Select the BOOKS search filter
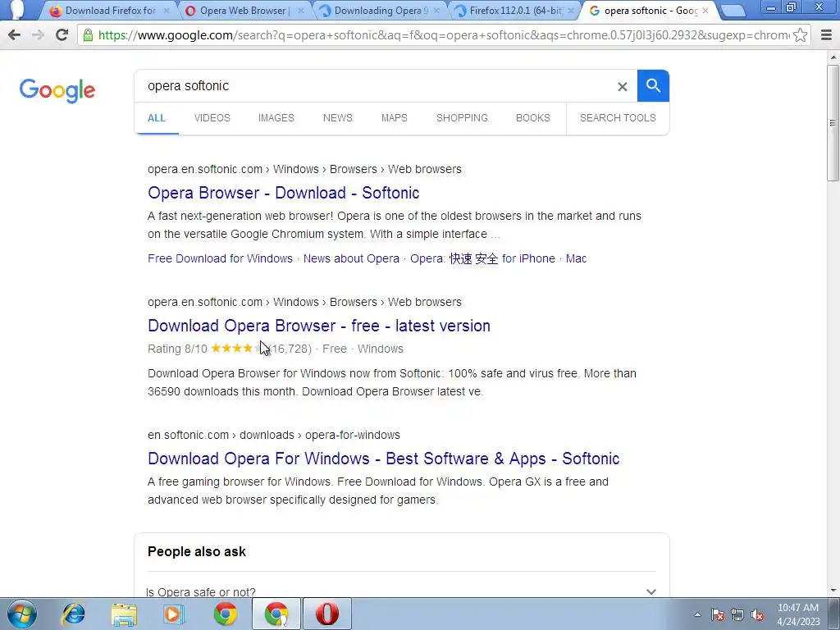This screenshot has width=840, height=630. (533, 118)
